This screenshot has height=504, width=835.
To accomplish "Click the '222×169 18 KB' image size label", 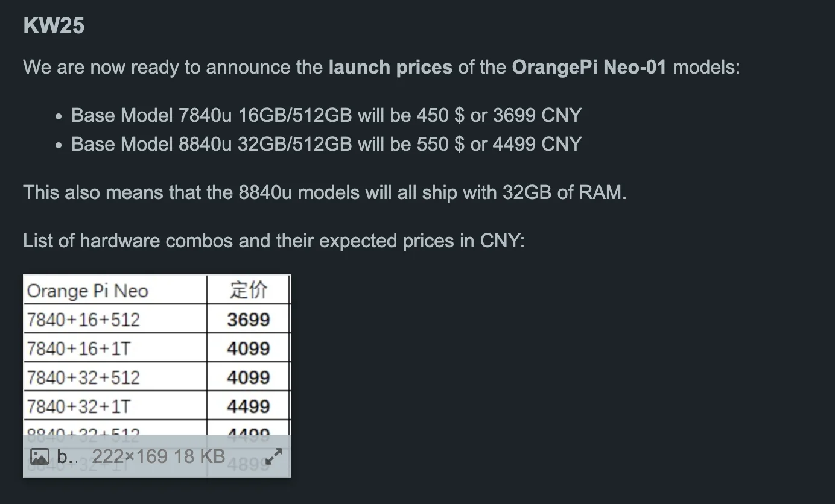I will click(x=159, y=456).
